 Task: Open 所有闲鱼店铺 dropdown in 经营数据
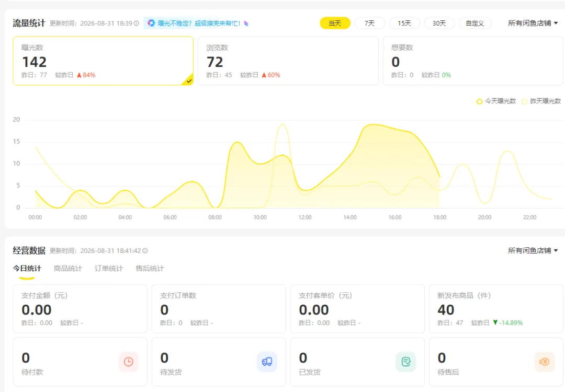(533, 250)
